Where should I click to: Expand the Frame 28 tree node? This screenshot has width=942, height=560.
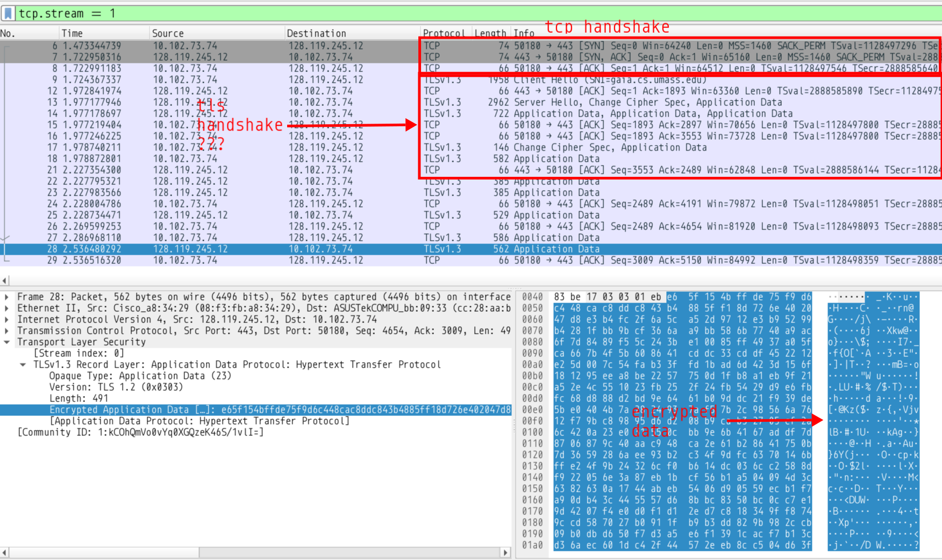click(x=7, y=297)
